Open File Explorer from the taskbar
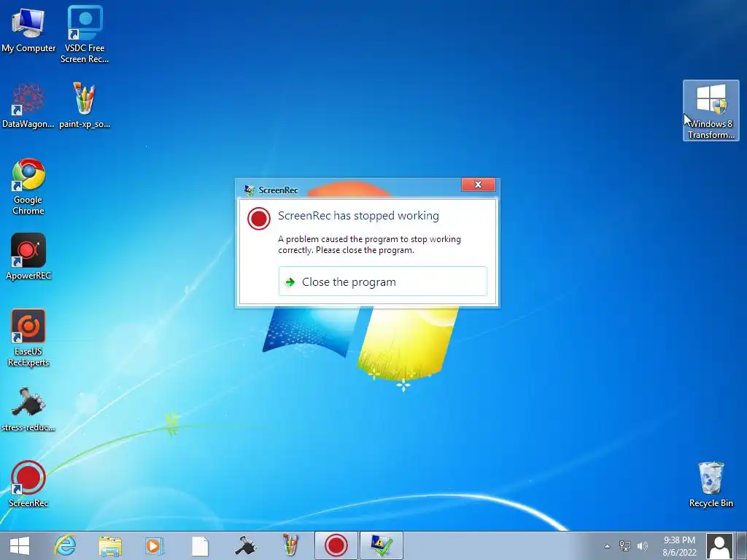 110,545
